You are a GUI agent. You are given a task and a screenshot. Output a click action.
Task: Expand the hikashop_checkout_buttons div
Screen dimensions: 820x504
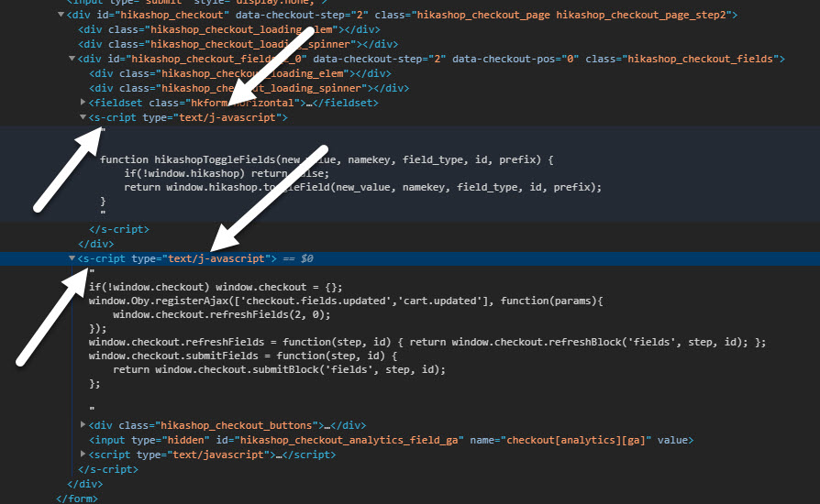tap(83, 424)
